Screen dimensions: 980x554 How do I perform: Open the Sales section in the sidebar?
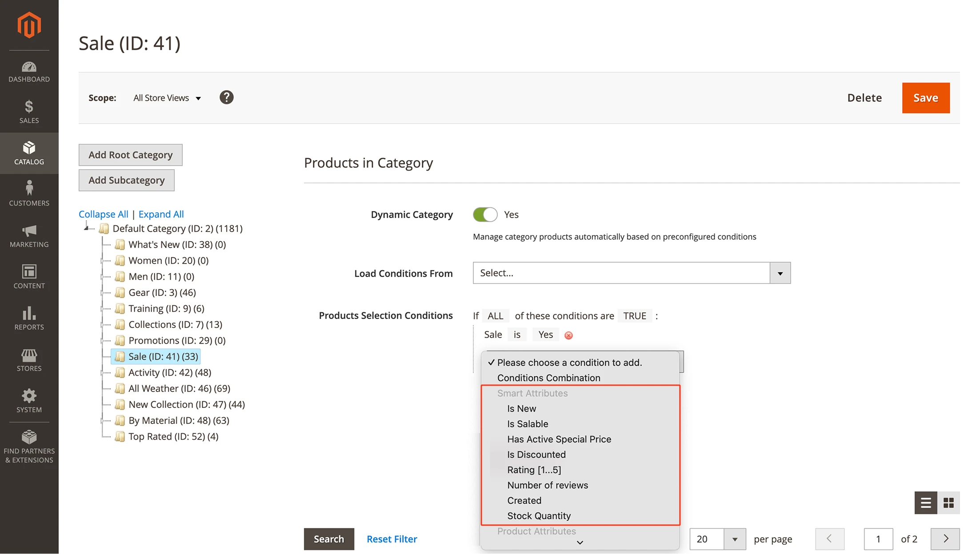tap(29, 111)
